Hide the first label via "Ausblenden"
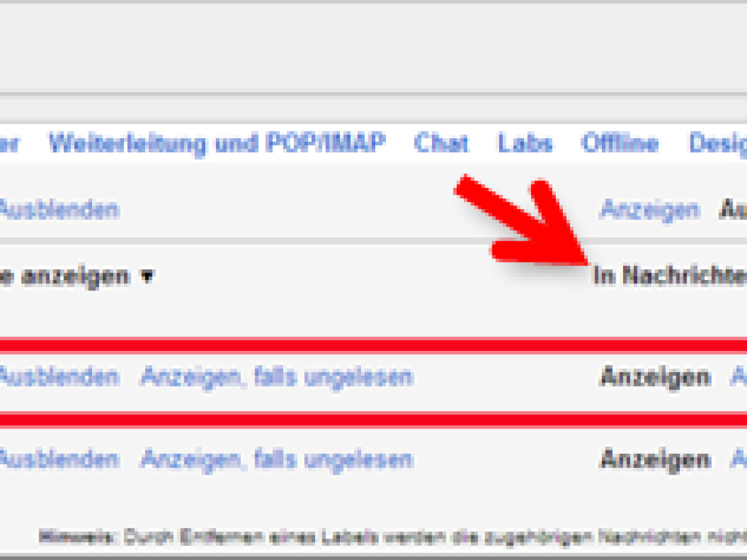The width and height of the screenshot is (747, 560). click(x=59, y=376)
